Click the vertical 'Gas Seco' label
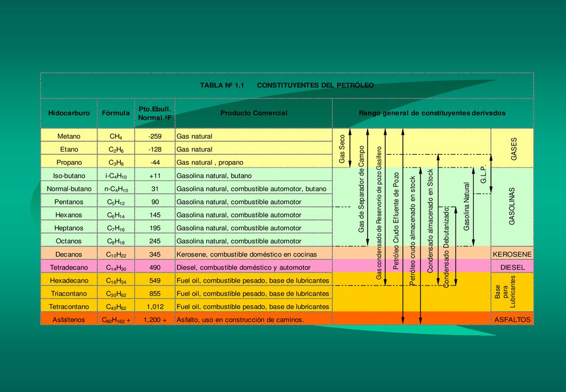This screenshot has height=392, width=566. 342,149
